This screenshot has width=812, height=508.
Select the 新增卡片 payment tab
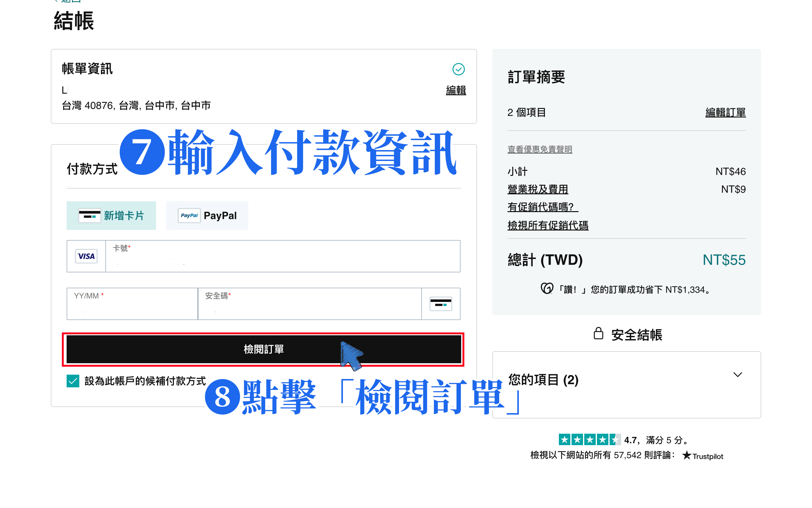[x=111, y=215]
